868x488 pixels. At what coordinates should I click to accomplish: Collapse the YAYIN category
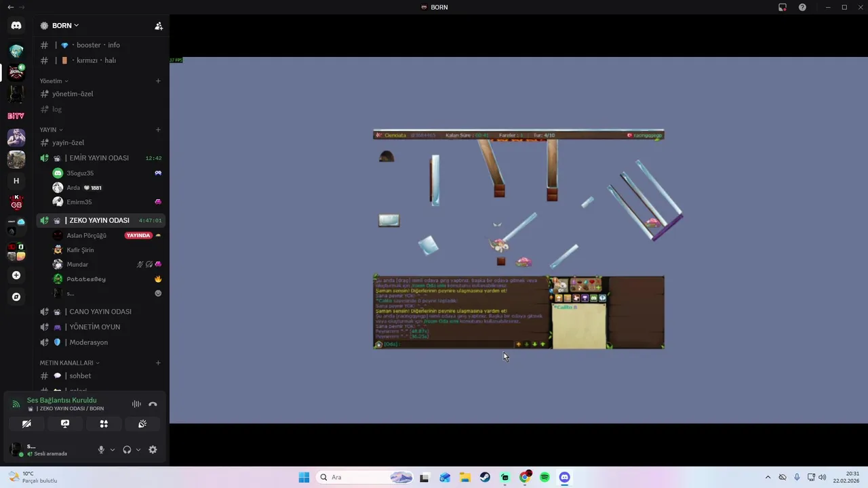point(52,129)
